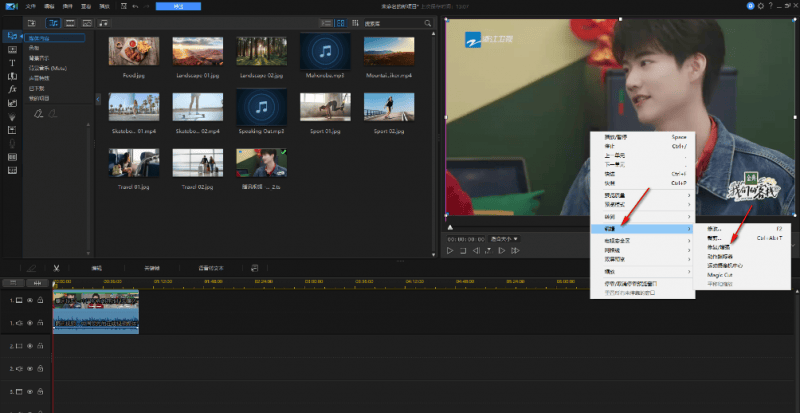
Task: Toggle lock on video track 1
Action: pos(41,300)
